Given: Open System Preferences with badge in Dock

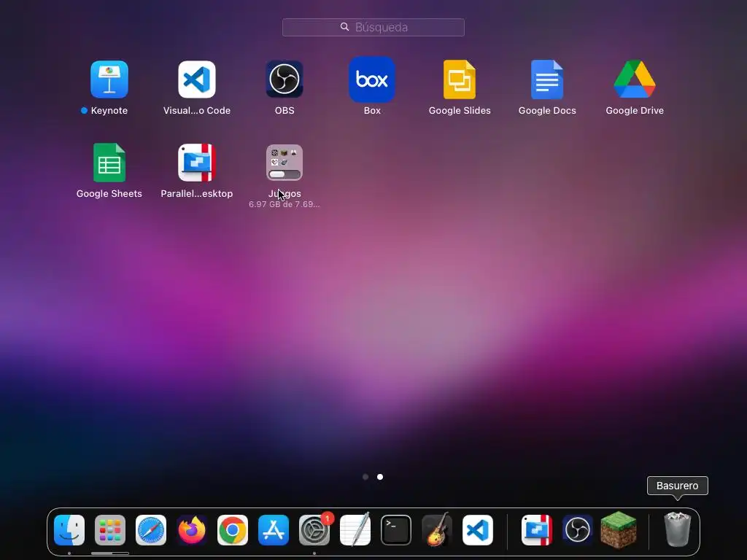Looking at the screenshot, I should pos(314,530).
